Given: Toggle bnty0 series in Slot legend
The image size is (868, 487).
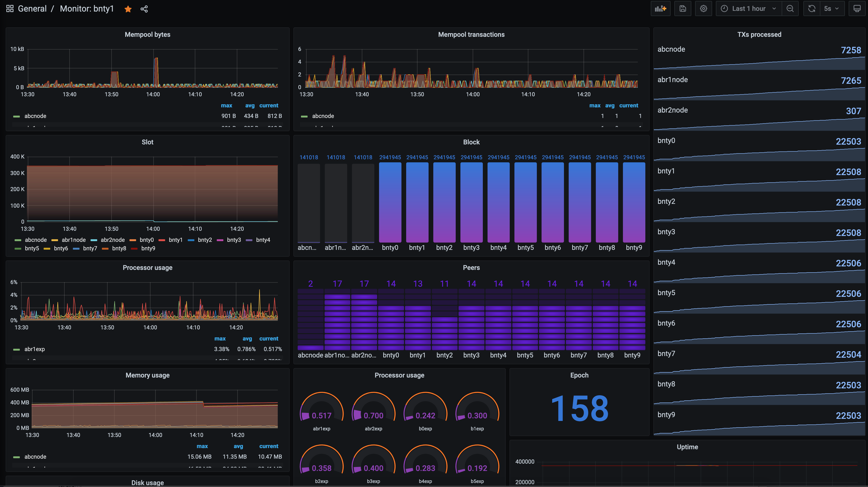Looking at the screenshot, I should 146,240.
